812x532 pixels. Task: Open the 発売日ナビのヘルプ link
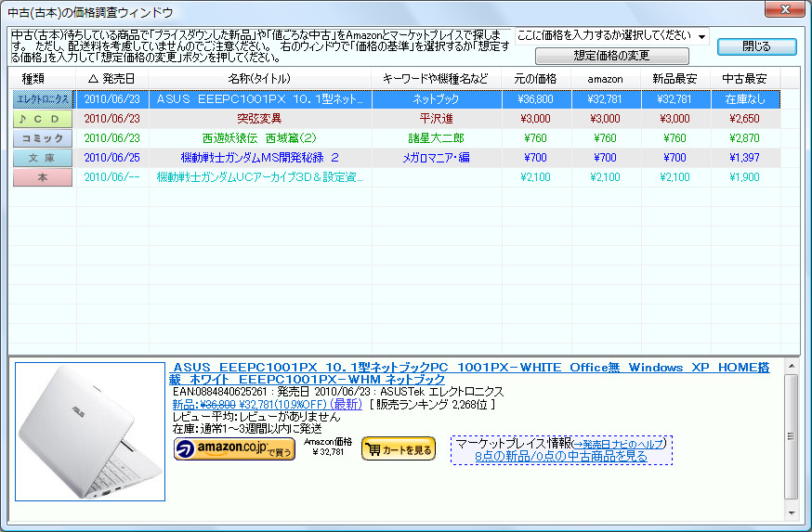619,444
